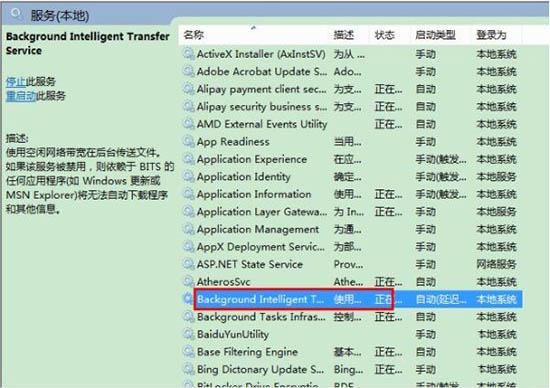Select highlighted Background Intelligent Transfer row
550x388 pixels.
tap(352, 299)
